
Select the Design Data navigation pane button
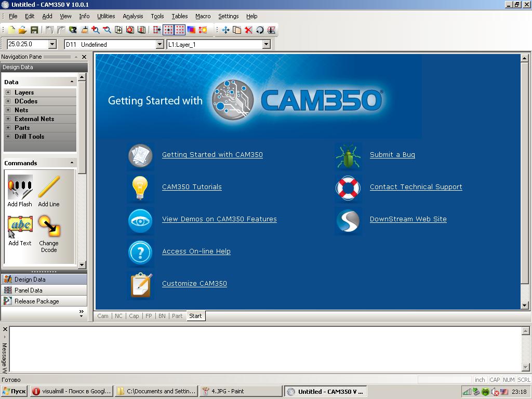[44, 279]
